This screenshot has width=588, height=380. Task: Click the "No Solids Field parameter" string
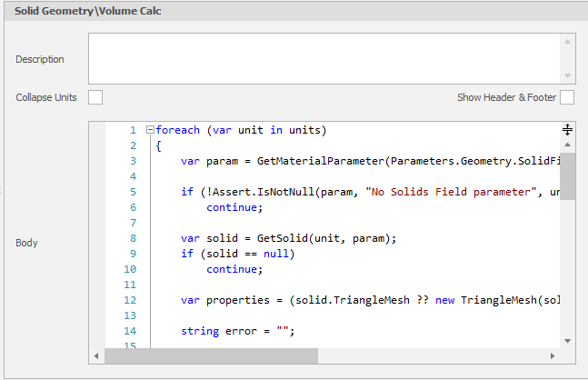[x=451, y=192]
